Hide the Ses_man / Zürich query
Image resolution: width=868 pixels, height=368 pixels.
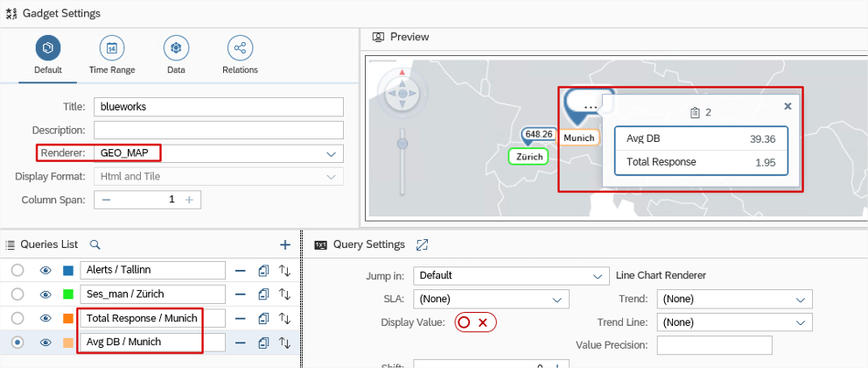pos(45,294)
